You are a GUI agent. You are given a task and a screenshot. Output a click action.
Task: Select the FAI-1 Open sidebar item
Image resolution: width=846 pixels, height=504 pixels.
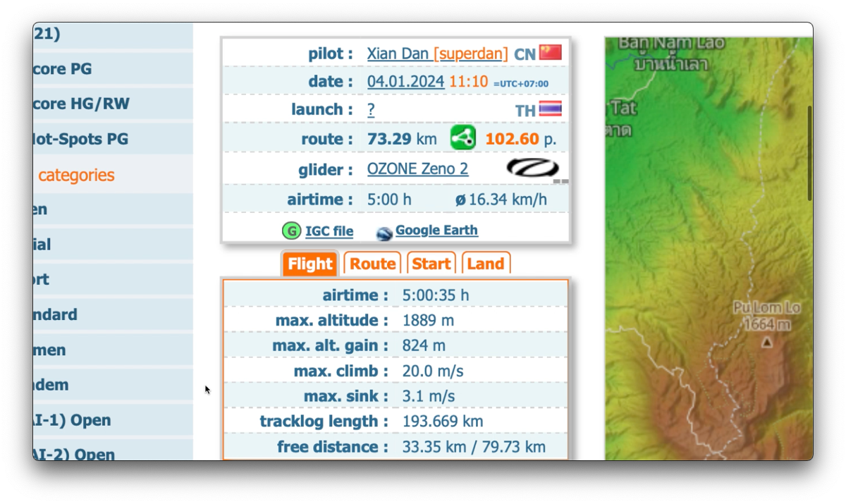pyautogui.click(x=113, y=420)
